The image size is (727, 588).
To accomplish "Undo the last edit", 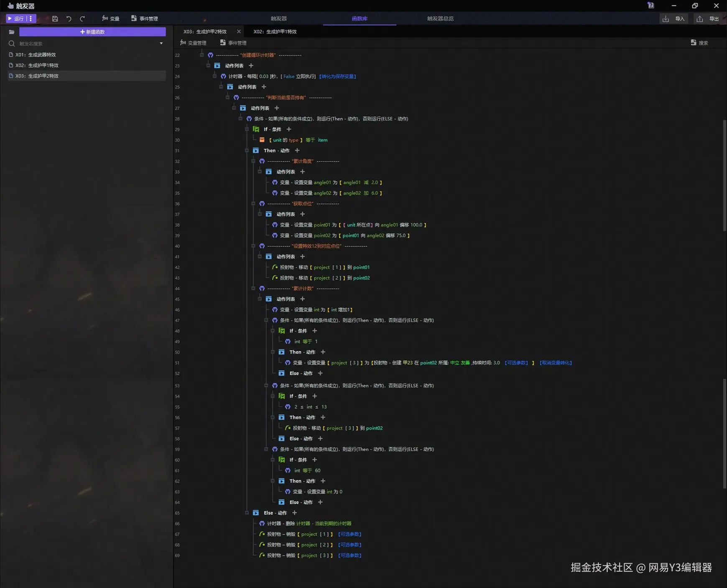I will [69, 18].
